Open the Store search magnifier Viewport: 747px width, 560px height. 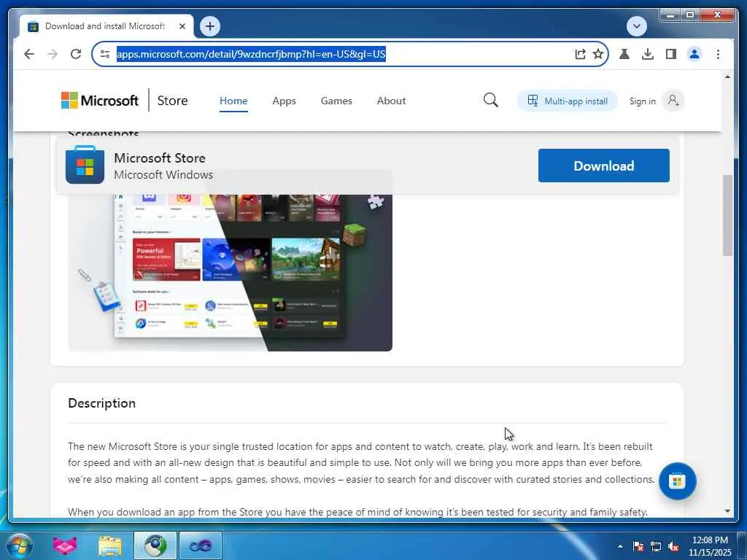[491, 101]
